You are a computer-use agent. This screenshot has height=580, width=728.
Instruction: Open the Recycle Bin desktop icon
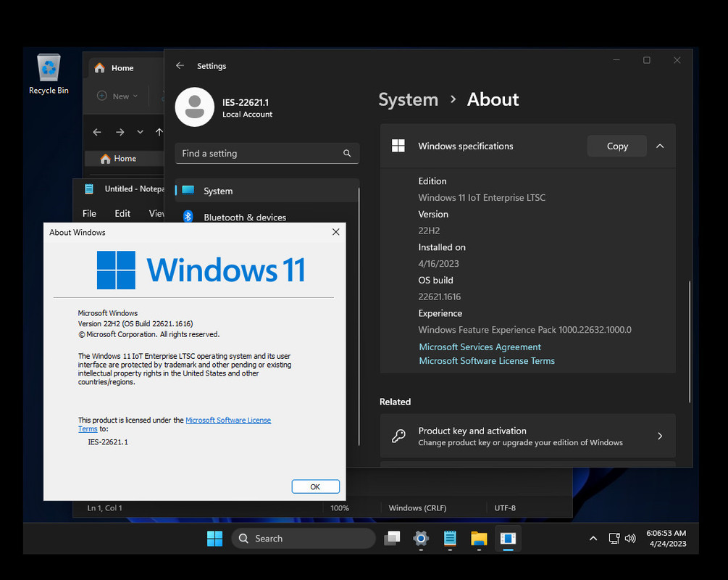49,75
